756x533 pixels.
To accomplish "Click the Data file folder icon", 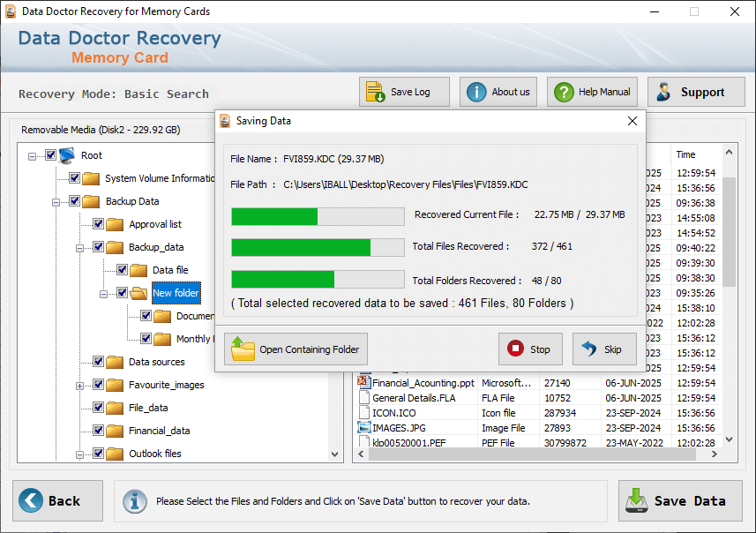I will click(138, 270).
